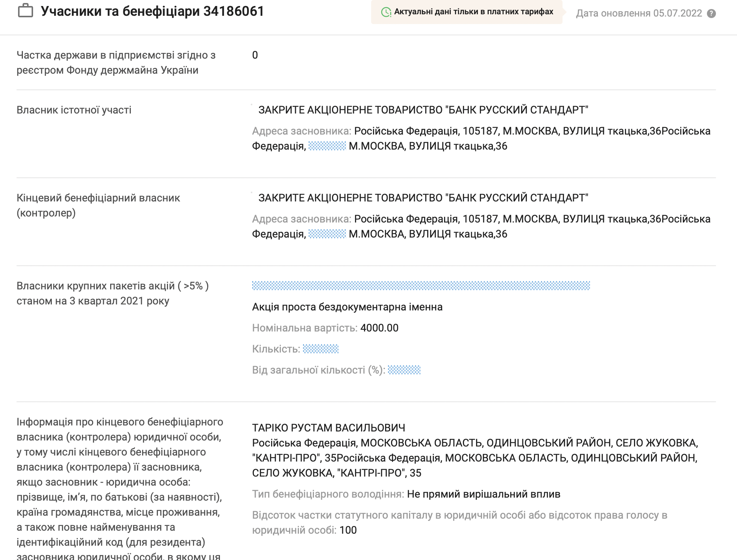The height and width of the screenshot is (560, 737).
Task: Click the "Дата оновлення 05.07.2022" text
Action: (x=639, y=14)
